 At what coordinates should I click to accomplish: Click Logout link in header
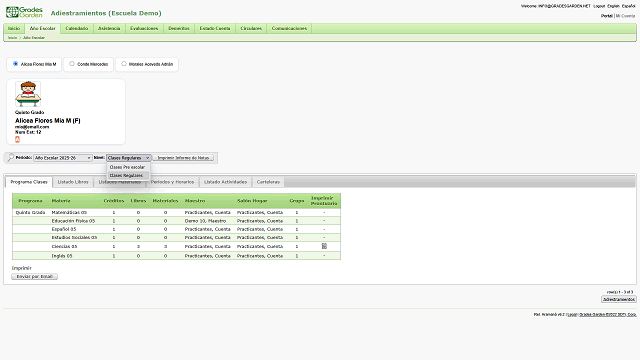(599, 6)
